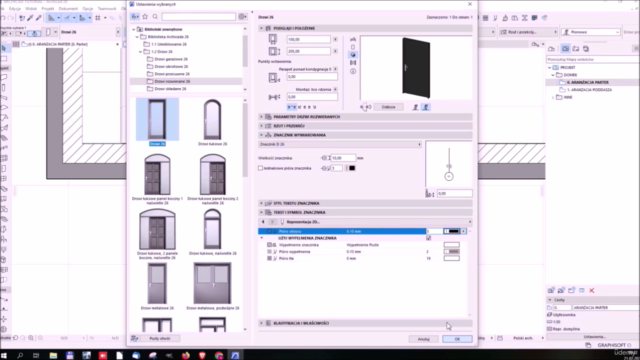Select the mirrored preview mode icon

click(x=353, y=63)
